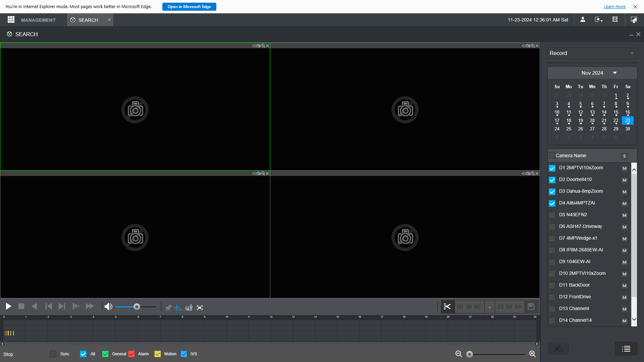Click the person and vehicle smart search icon
This screenshot has height=362, width=644.
[x=189, y=308]
